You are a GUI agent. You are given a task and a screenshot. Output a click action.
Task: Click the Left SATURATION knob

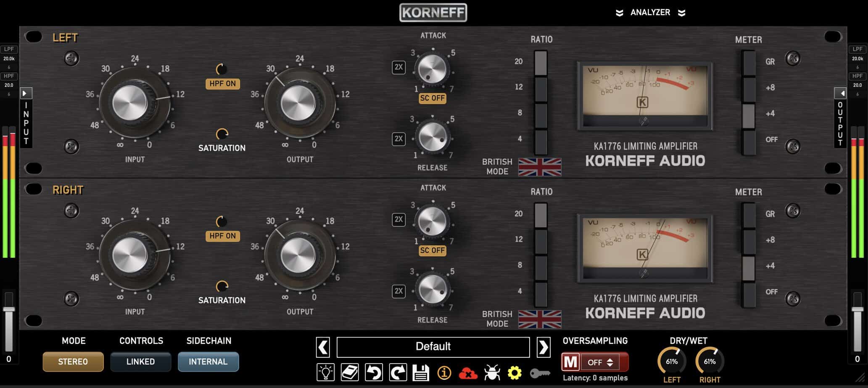[x=222, y=134]
